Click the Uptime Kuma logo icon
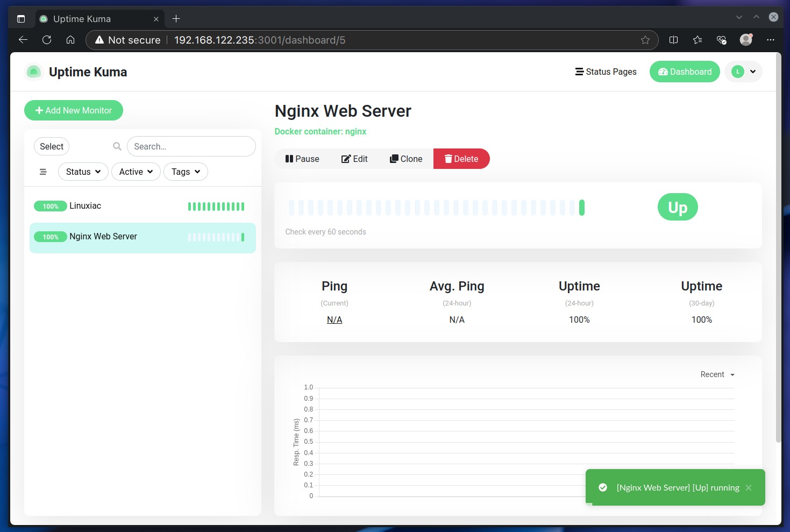This screenshot has height=532, width=790. [34, 72]
